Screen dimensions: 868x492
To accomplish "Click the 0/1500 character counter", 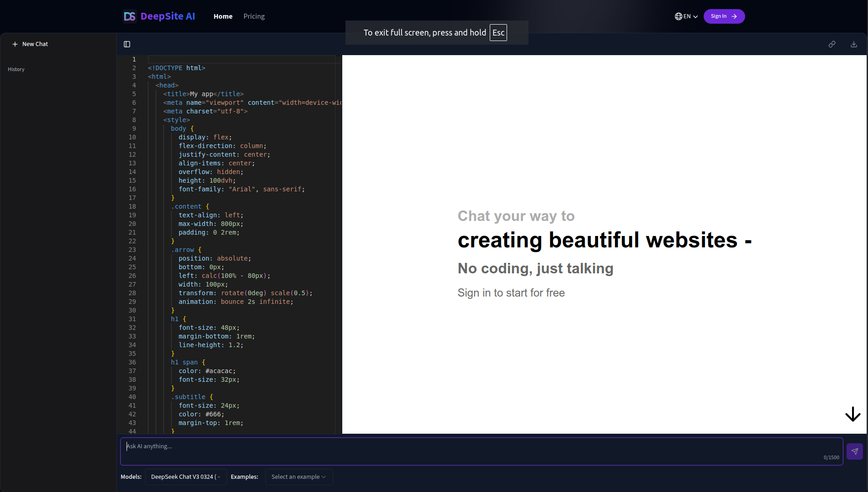I will [x=831, y=457].
